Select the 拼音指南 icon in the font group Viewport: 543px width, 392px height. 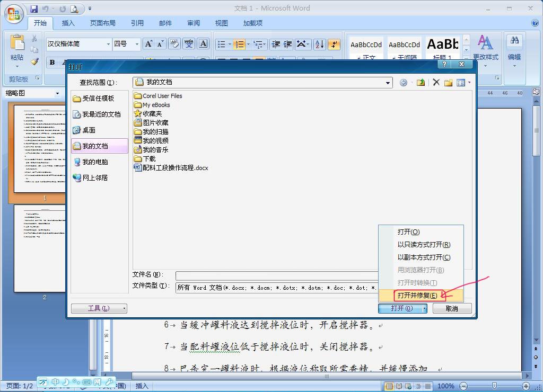(189, 43)
